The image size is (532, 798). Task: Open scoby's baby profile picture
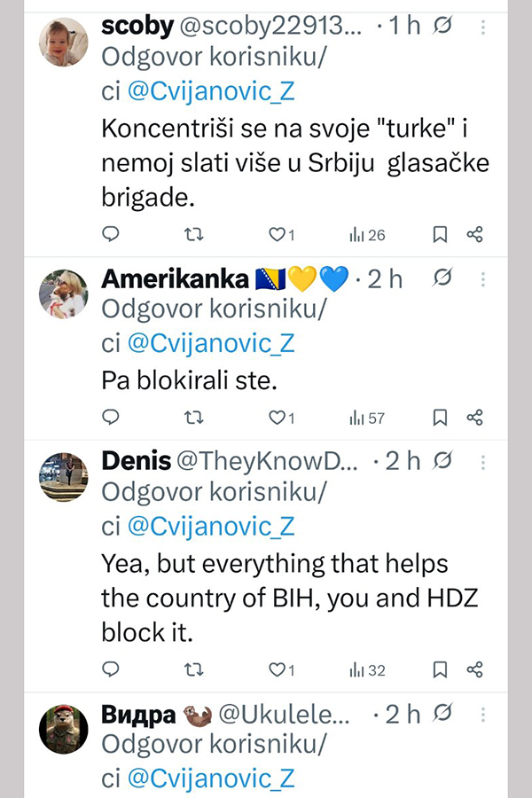[64, 42]
